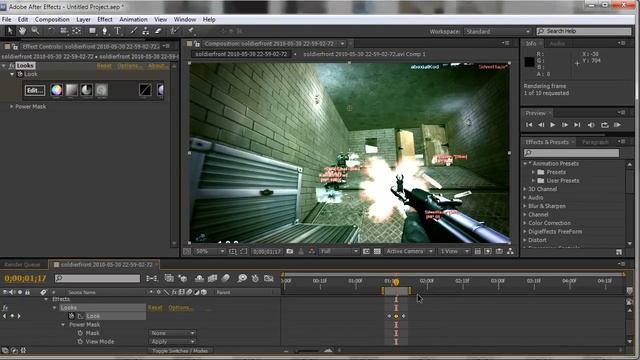Jump to first frame in Preview panel
The height and width of the screenshot is (360, 640).
[x=529, y=125]
